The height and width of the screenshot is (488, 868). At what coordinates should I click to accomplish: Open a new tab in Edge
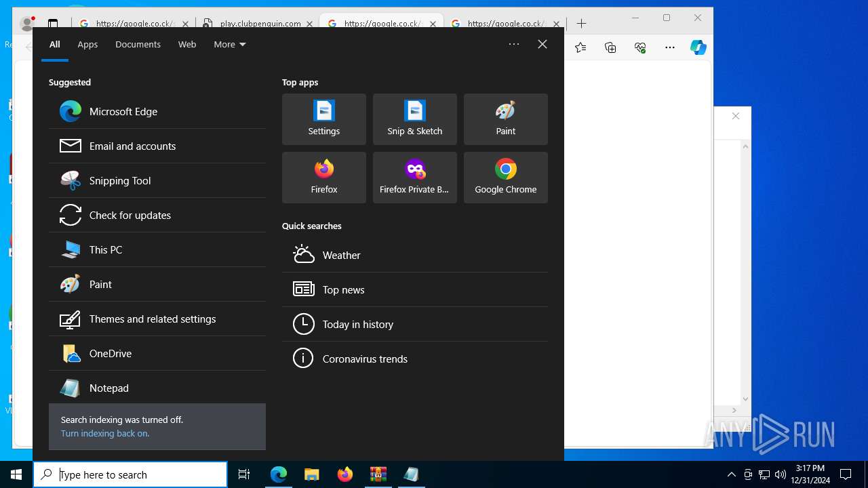pos(581,23)
